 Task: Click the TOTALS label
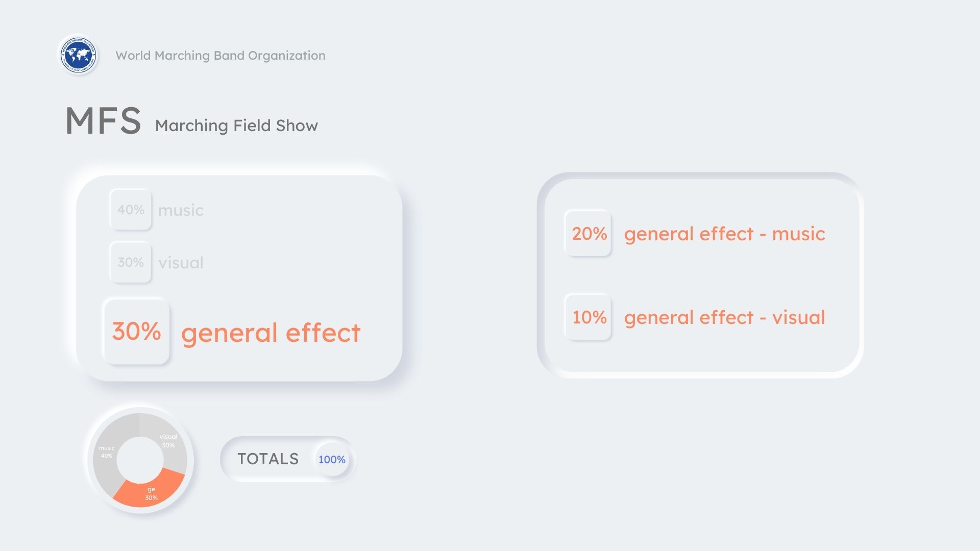coord(268,459)
